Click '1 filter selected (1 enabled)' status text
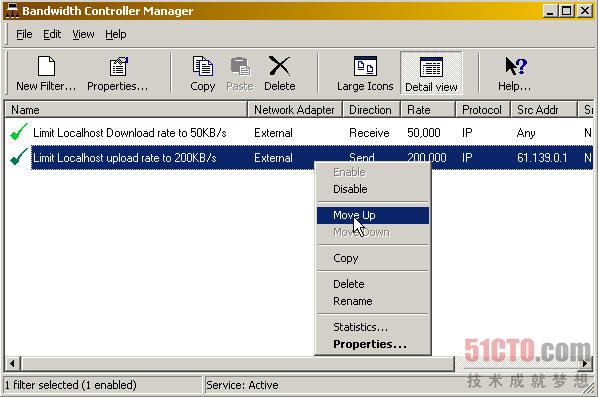The width and height of the screenshot is (598, 397). click(71, 385)
